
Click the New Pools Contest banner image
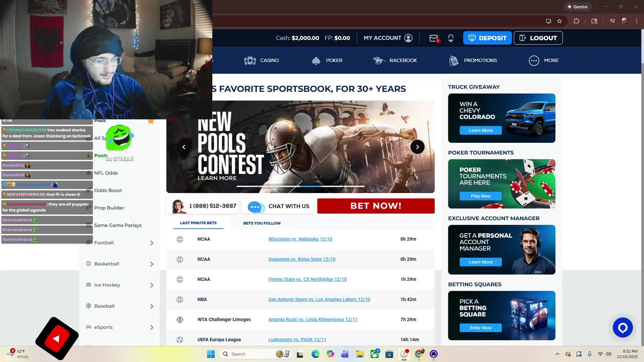300,147
